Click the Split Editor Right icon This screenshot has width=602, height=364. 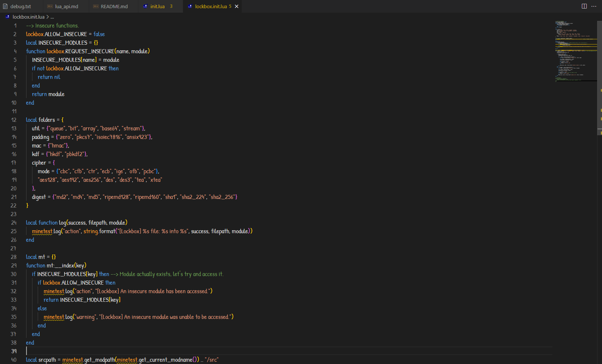[584, 6]
